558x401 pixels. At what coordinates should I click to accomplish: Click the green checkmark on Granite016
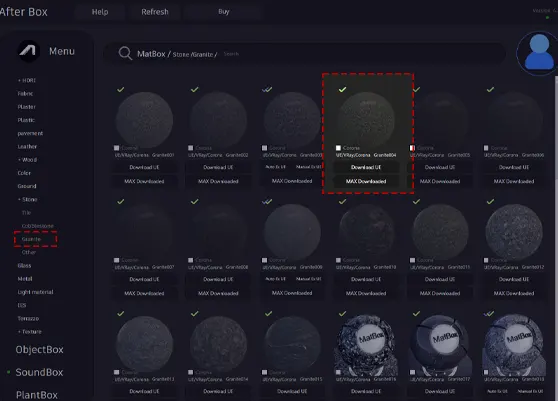(342, 313)
